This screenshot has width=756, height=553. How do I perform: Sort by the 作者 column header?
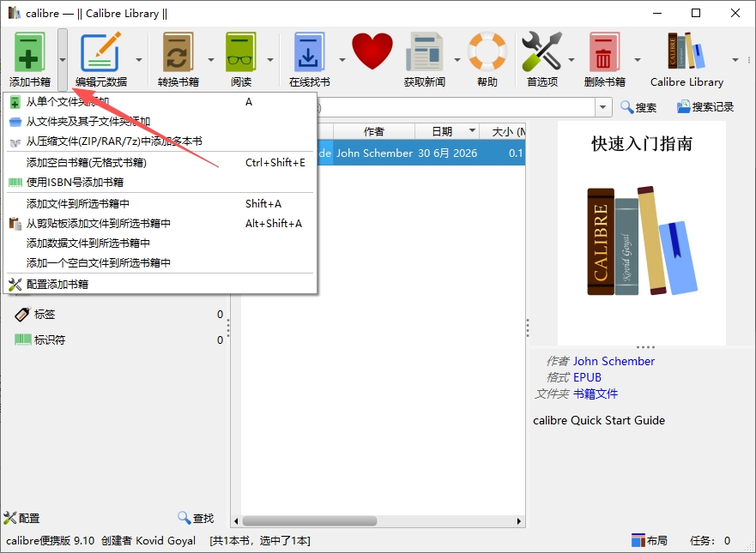pos(373,131)
